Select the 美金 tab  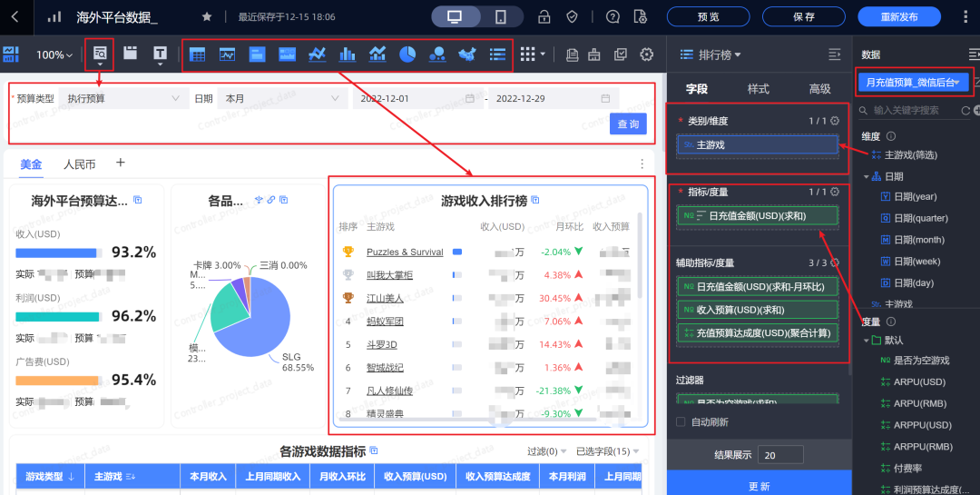click(31, 164)
